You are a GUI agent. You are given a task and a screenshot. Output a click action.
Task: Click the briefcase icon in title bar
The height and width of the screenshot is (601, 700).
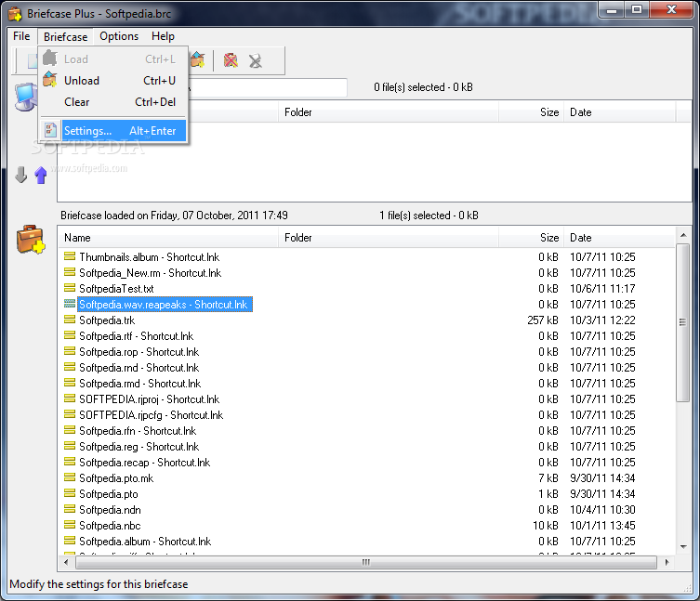14,14
